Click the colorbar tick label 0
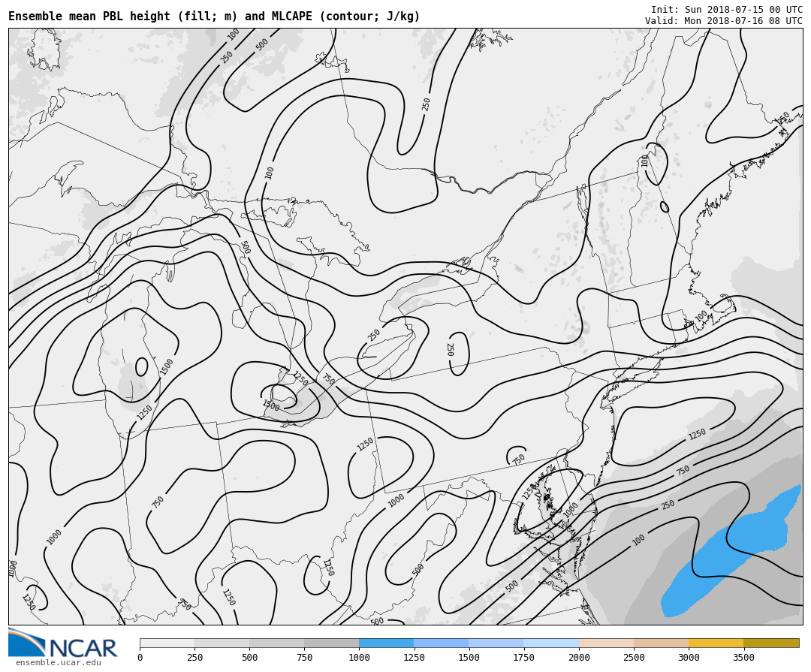This screenshot has height=672, width=811. [x=140, y=658]
